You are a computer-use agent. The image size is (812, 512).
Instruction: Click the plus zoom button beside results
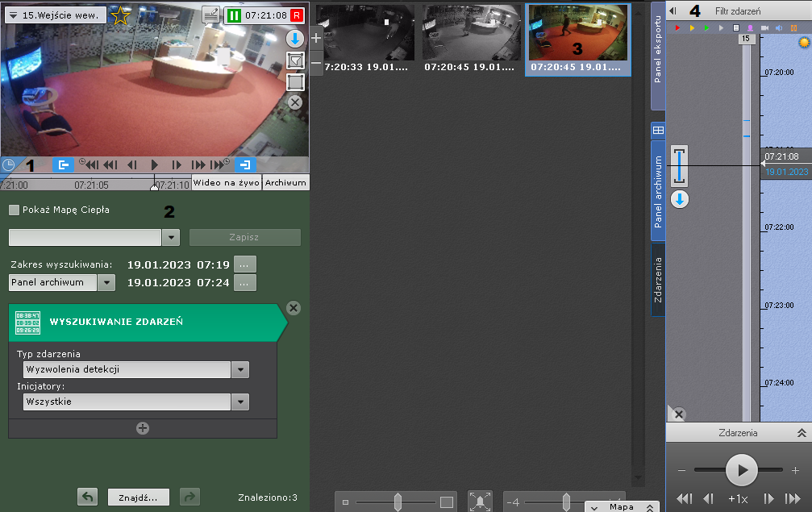click(316, 38)
